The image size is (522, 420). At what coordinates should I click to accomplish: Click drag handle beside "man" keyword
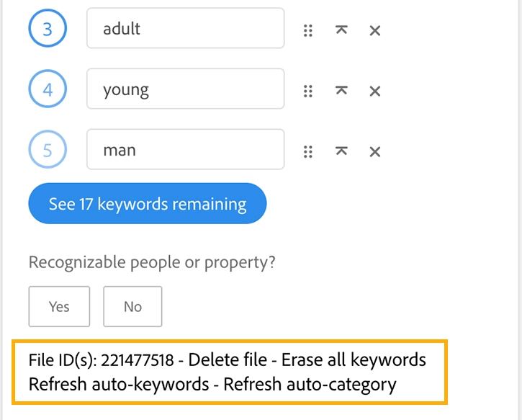pyautogui.click(x=308, y=152)
